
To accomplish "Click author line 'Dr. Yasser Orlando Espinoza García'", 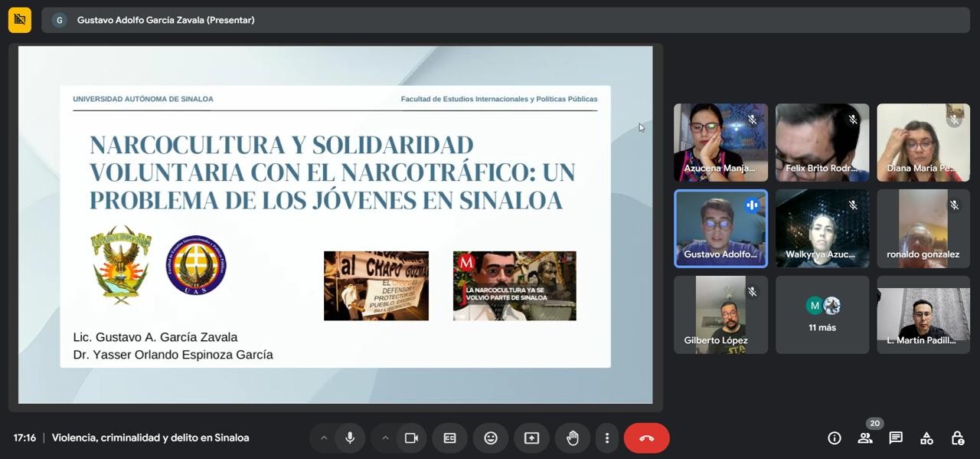I will coord(173,355).
